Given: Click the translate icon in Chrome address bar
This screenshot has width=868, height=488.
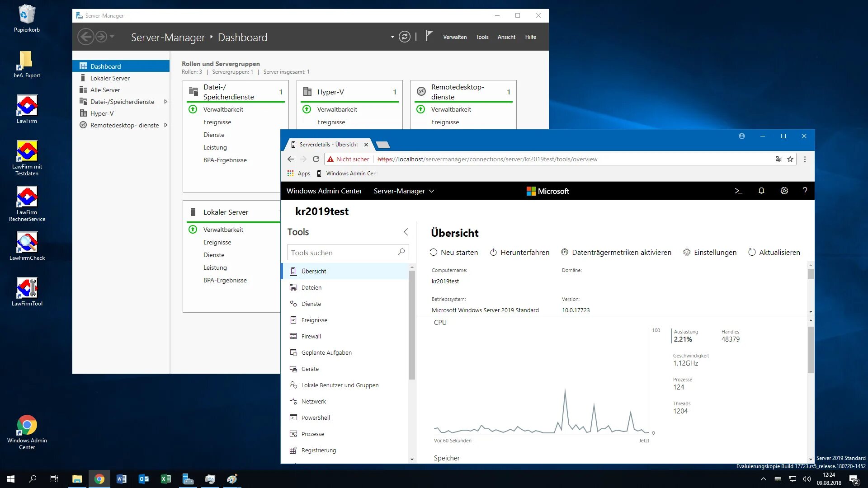Looking at the screenshot, I should (x=778, y=159).
